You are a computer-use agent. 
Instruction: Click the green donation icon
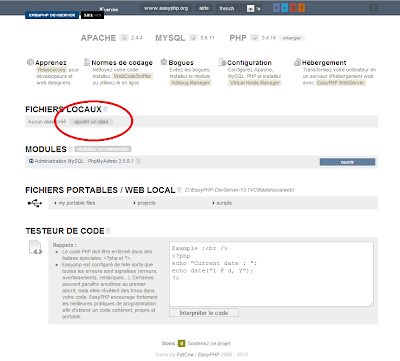tap(181, 343)
